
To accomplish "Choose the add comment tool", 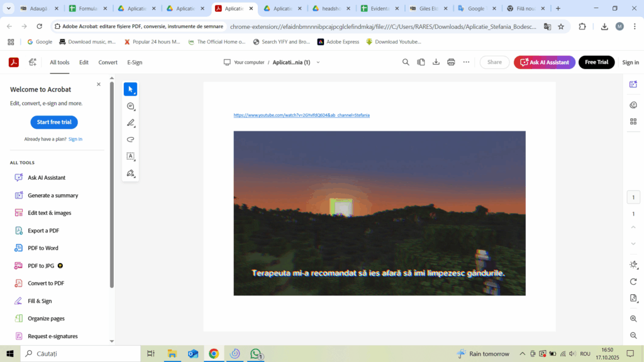I will 130,106.
